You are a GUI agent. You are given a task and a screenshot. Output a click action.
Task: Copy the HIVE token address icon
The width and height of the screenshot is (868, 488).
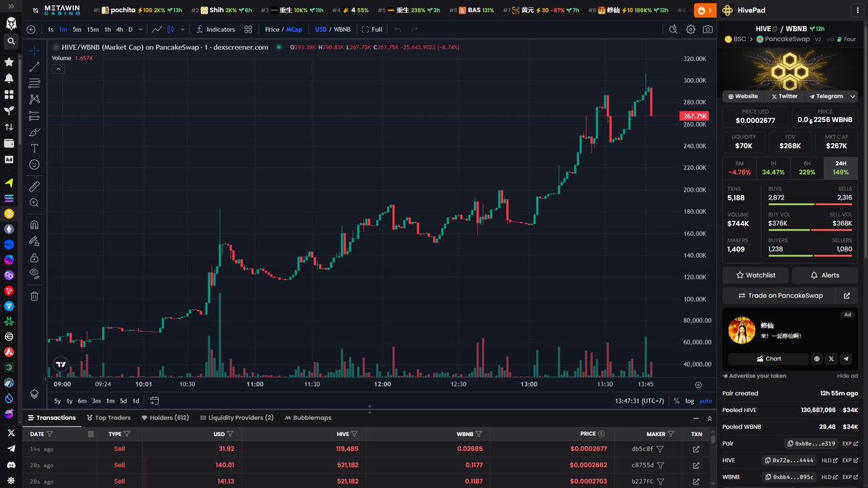point(768,460)
